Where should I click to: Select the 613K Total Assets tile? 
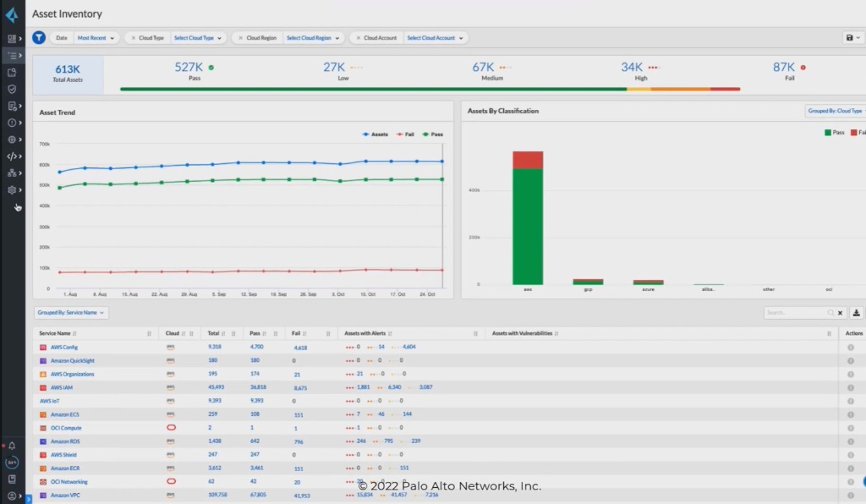click(68, 74)
